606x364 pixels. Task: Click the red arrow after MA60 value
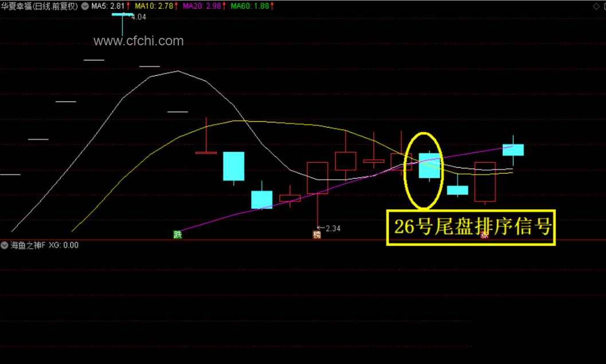[272, 6]
